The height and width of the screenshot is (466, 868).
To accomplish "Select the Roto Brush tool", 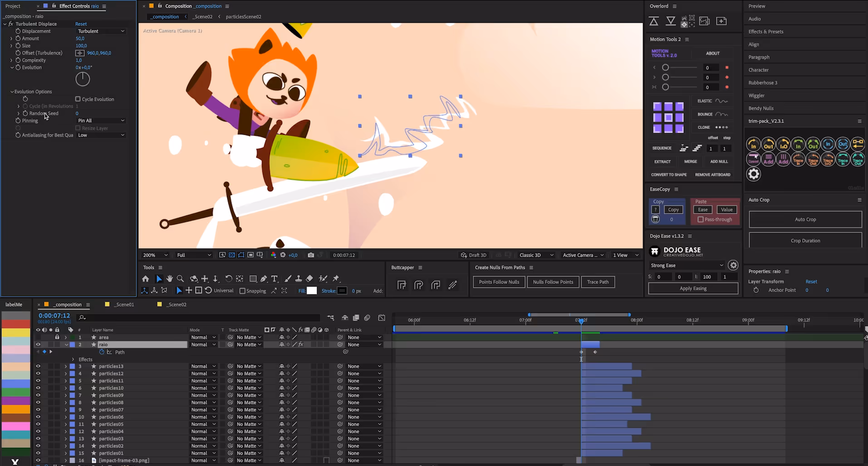I will click(323, 279).
